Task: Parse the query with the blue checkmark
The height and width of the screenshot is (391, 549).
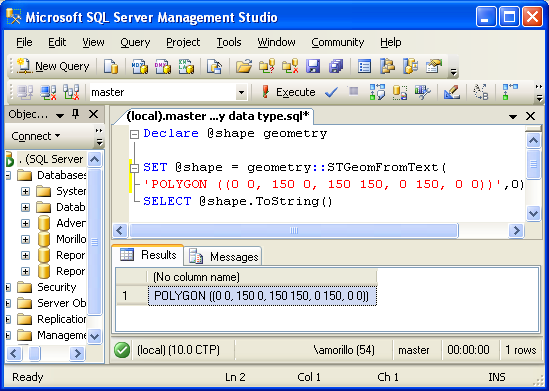Action: 331,92
